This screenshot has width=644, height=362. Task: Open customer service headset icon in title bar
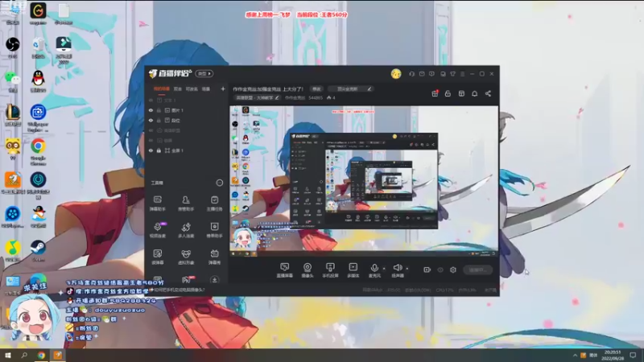tap(411, 74)
